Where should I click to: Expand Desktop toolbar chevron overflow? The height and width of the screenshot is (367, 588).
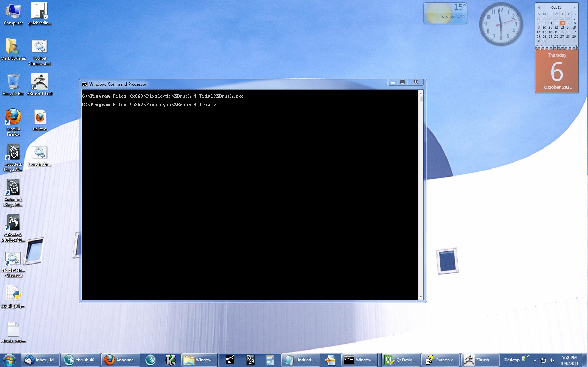pyautogui.click(x=528, y=357)
